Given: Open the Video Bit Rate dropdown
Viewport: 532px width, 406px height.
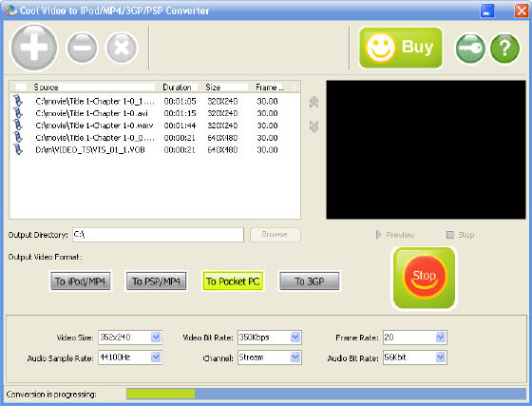Looking at the screenshot, I should [295, 338].
